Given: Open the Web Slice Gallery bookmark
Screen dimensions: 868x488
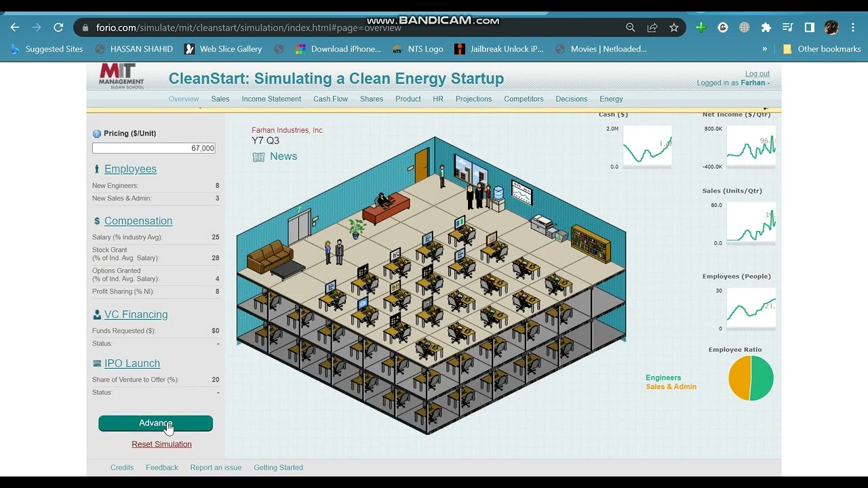Looking at the screenshot, I should (x=223, y=49).
